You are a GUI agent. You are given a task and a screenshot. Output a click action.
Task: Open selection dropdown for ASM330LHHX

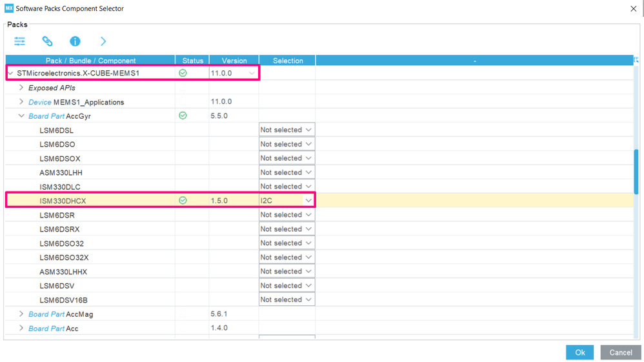[x=287, y=271]
